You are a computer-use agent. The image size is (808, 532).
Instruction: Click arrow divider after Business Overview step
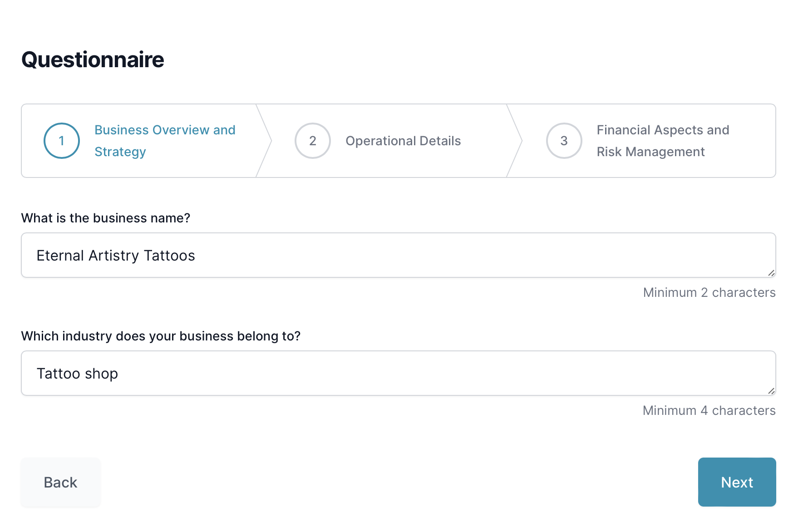264,141
